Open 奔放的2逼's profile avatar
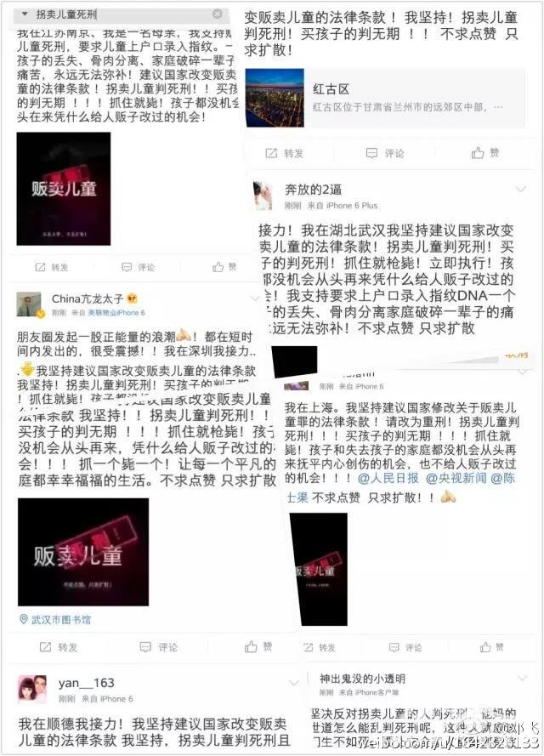This screenshot has height=756, width=544. [x=263, y=196]
